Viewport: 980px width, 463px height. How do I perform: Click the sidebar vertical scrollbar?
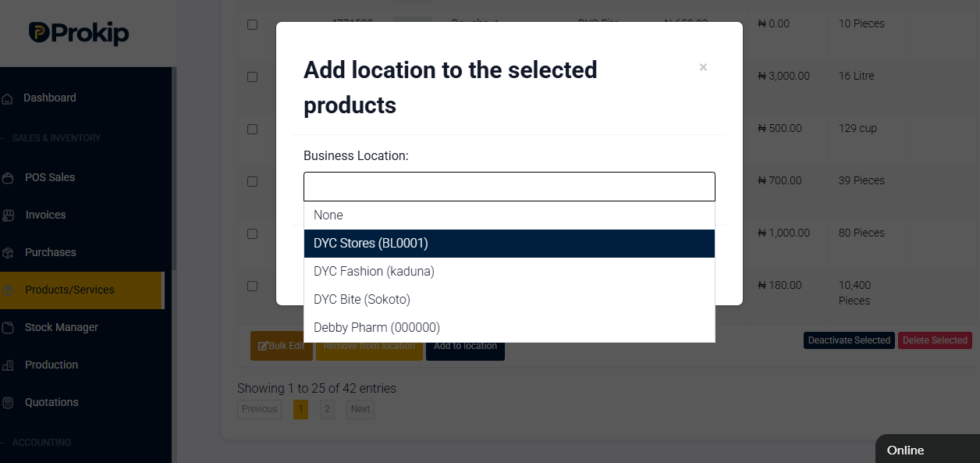(175, 168)
